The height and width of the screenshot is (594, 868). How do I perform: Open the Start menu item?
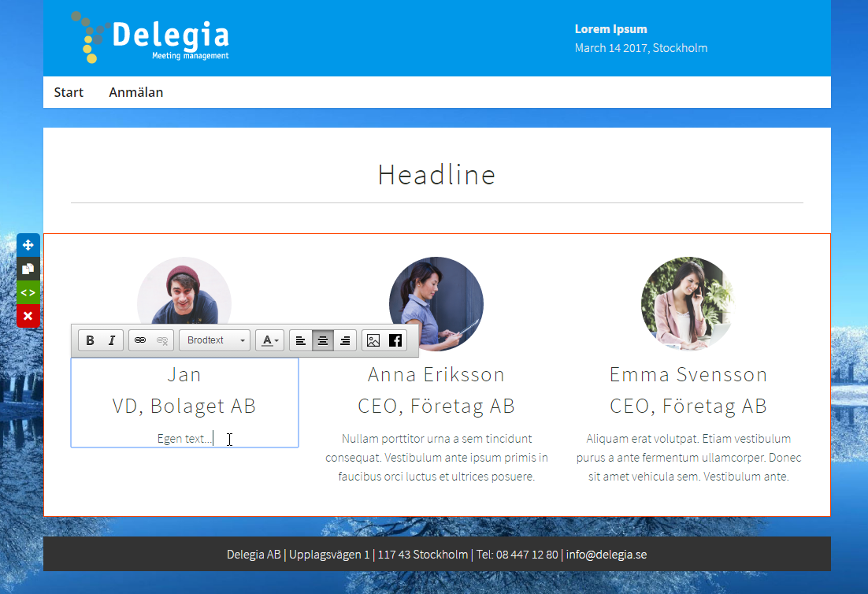[x=69, y=92]
